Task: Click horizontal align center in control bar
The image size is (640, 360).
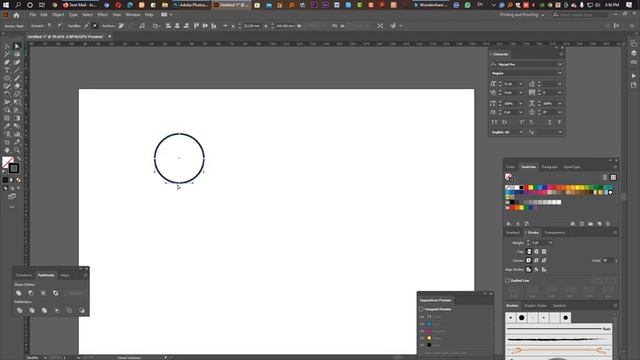Action: click(x=177, y=26)
